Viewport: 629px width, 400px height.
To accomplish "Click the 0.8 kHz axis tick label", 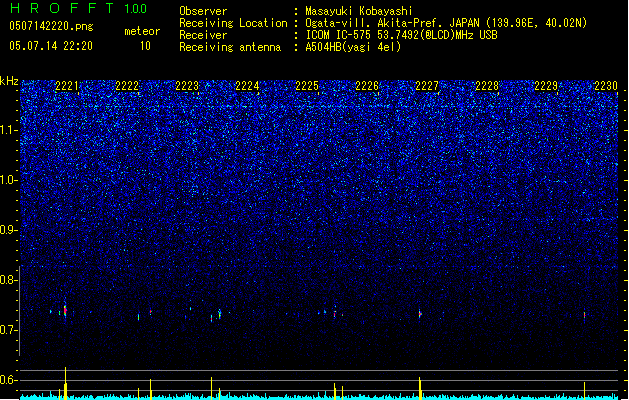I will 9,280.
